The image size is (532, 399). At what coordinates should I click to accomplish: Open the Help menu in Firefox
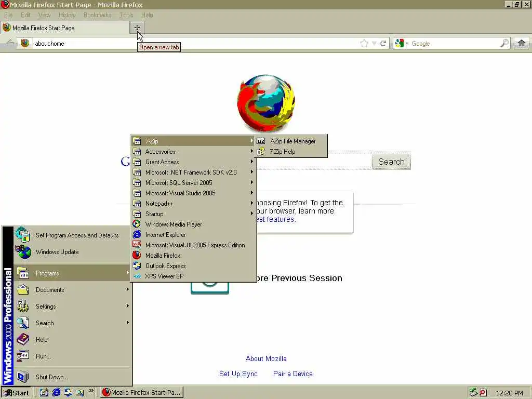pos(147,15)
